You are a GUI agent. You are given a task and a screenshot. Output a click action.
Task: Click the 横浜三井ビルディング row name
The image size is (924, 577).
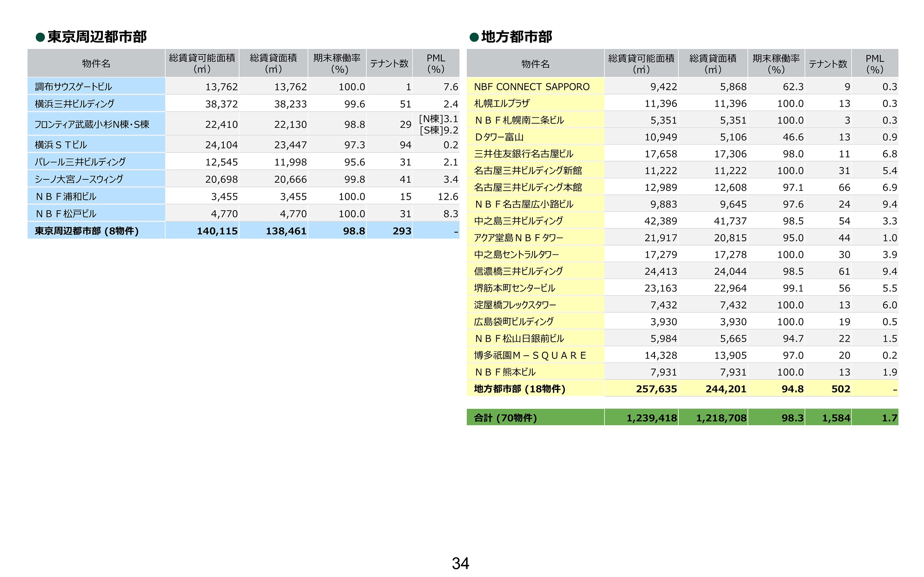(x=74, y=104)
